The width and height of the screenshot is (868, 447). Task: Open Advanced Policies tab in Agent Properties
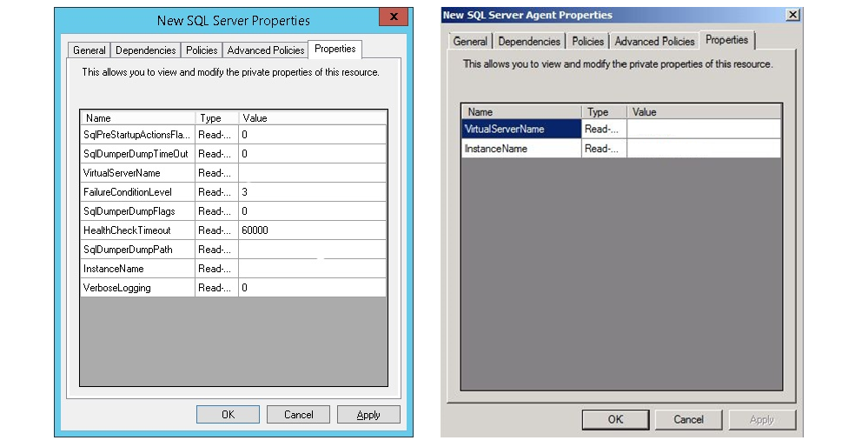[654, 42]
